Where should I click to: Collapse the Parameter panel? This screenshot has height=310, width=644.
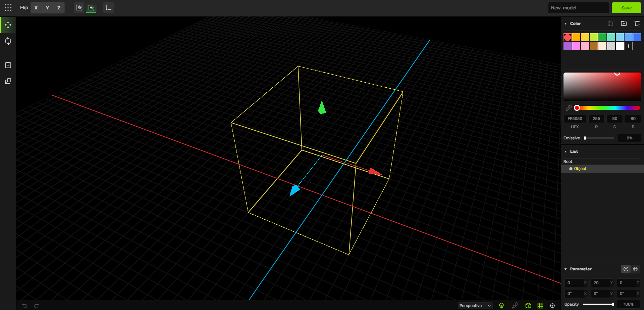[566, 269]
